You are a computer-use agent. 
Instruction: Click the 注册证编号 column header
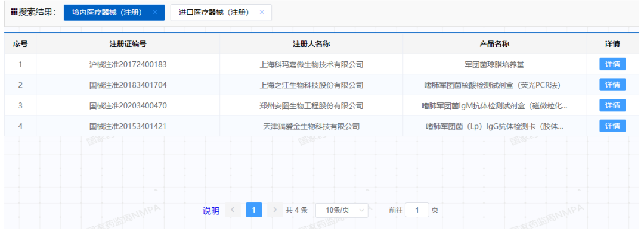[x=128, y=44]
